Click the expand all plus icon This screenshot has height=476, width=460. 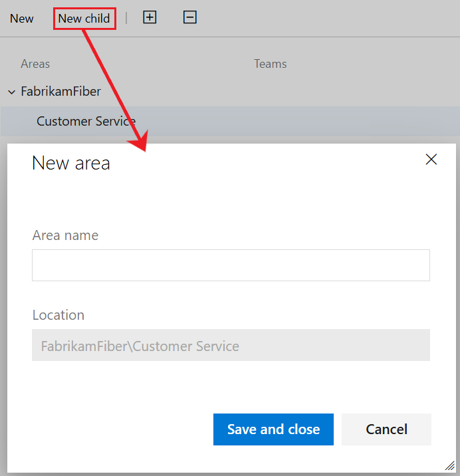[150, 17]
